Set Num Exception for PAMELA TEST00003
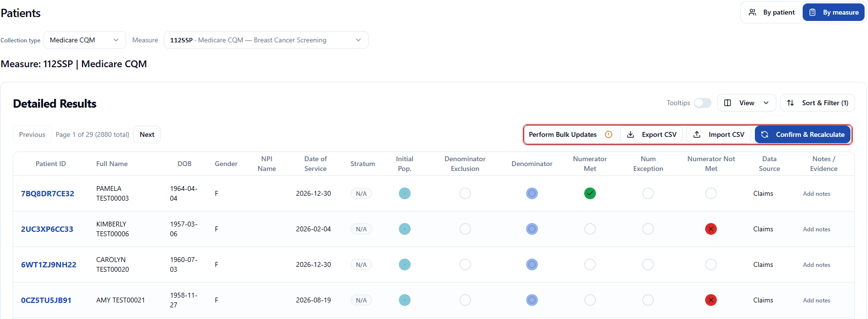868x319 pixels. [x=648, y=193]
